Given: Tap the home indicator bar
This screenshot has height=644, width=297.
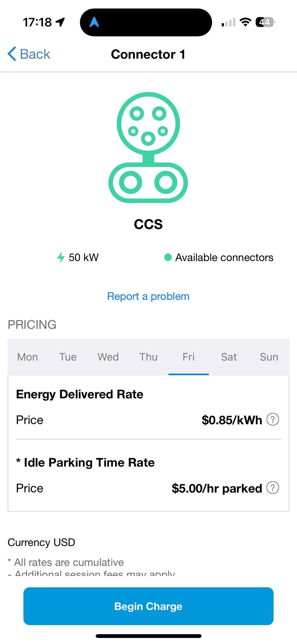Looking at the screenshot, I should click(148, 636).
